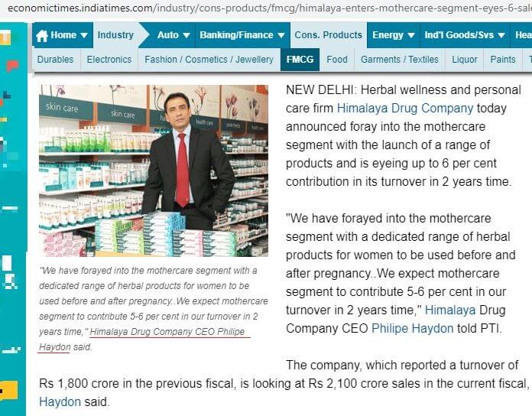Click the browser URL address text

(x=270, y=8)
